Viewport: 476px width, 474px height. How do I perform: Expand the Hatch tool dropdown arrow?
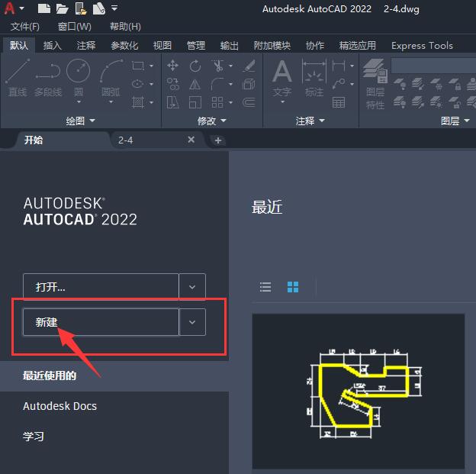point(151,102)
